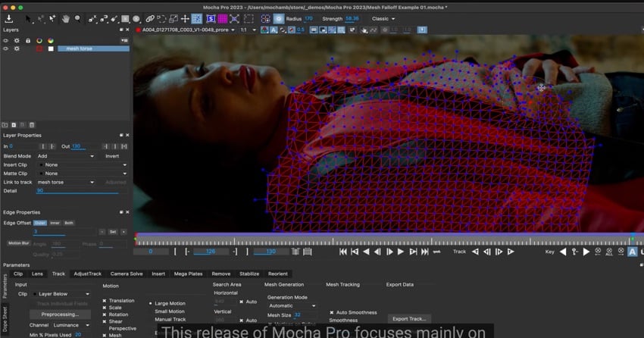Click the autokey A button
The image size is (644, 338).
[632, 252]
